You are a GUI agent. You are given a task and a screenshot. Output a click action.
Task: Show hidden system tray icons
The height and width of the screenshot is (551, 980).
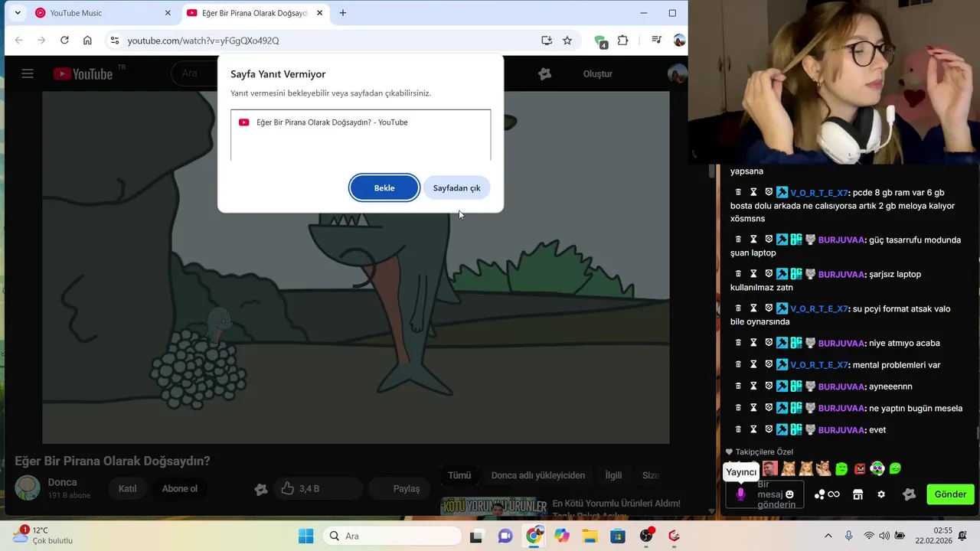[x=828, y=536]
